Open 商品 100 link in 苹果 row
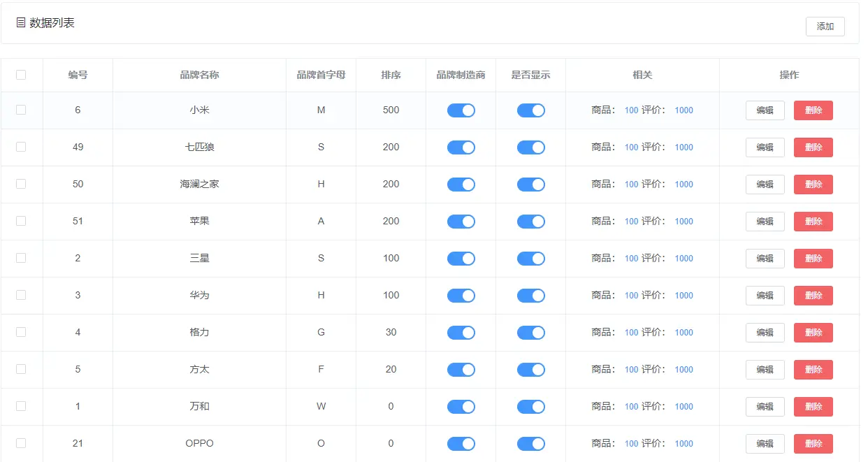The height and width of the screenshot is (462, 868). coord(631,222)
